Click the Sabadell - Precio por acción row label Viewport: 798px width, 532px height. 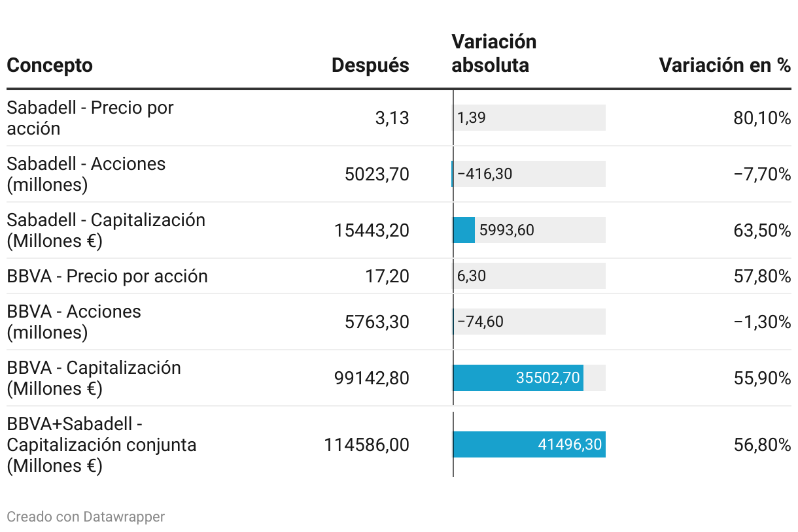(90, 118)
